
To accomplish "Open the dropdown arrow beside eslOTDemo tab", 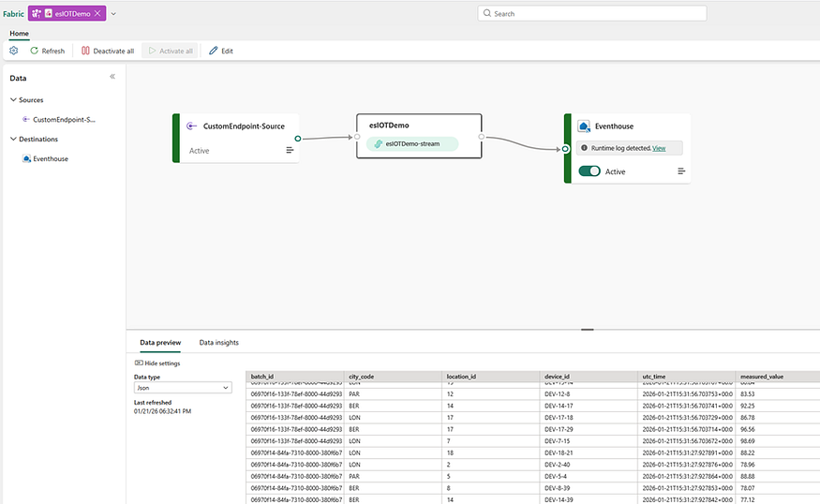I will [113, 14].
